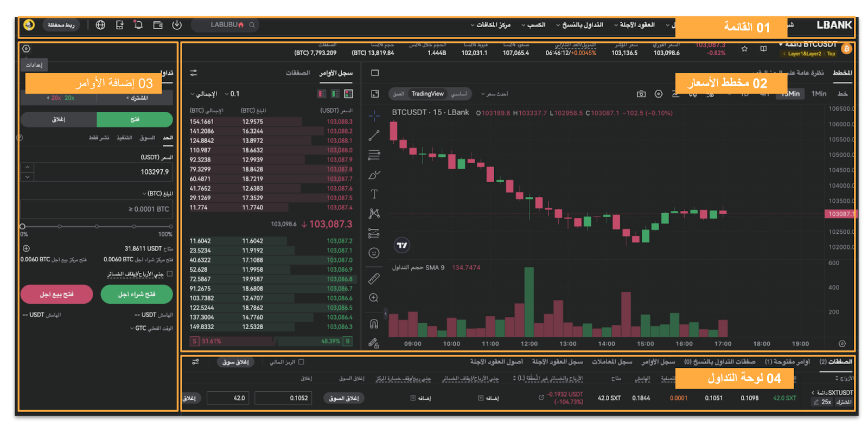The image size is (868, 422).
Task: Select the grey close position toggle
Action: 59,119
